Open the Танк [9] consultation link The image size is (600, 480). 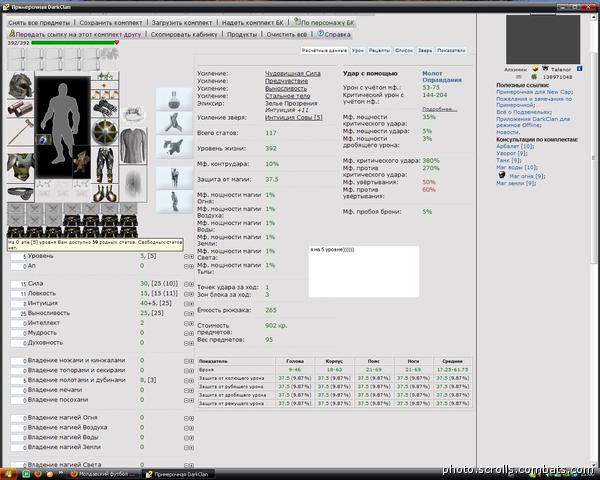click(509, 160)
